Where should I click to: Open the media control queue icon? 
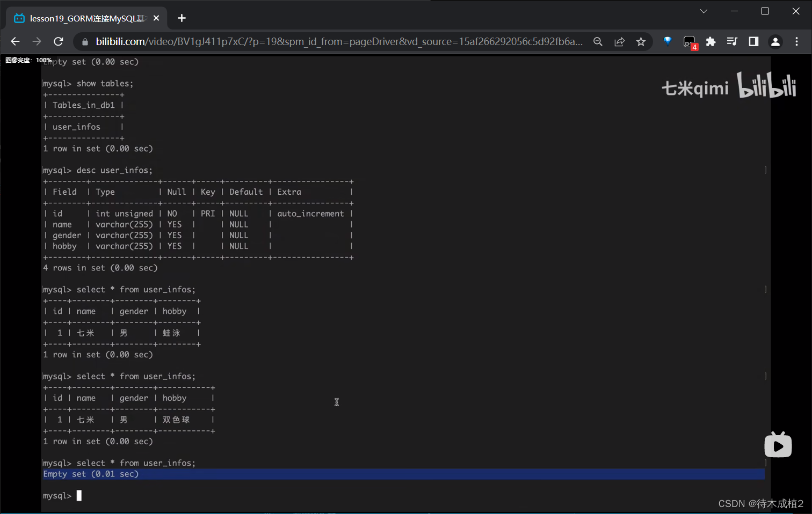732,41
